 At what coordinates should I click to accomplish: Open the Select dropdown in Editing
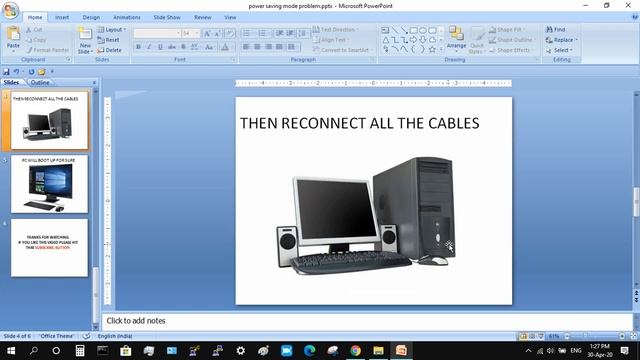pyautogui.click(x=559, y=50)
